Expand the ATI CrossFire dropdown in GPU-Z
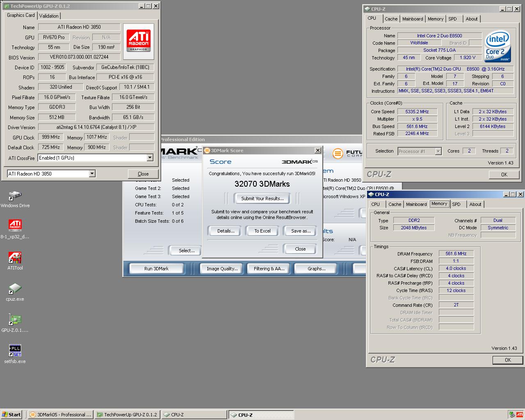Image resolution: width=525 pixels, height=420 pixels. point(150,158)
